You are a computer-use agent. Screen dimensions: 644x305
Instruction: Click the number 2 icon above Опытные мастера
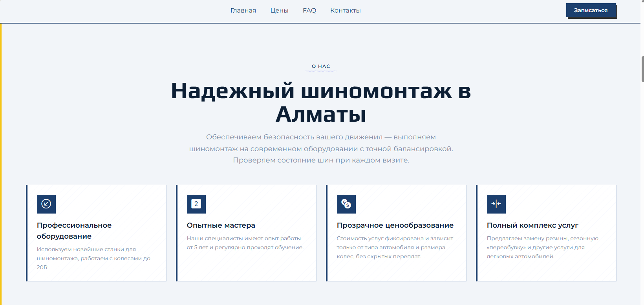[196, 204]
